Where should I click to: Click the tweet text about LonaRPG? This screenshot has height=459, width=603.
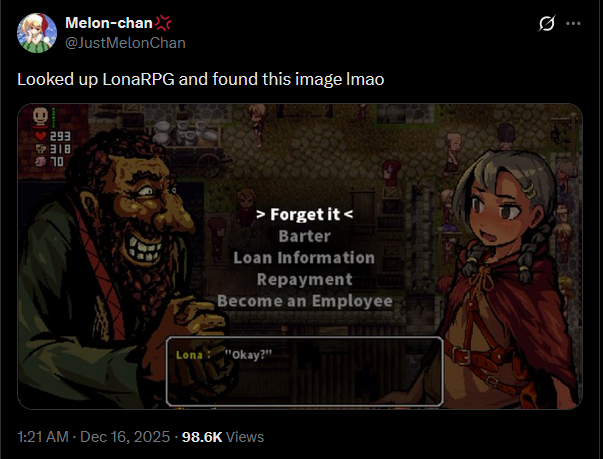(x=201, y=80)
